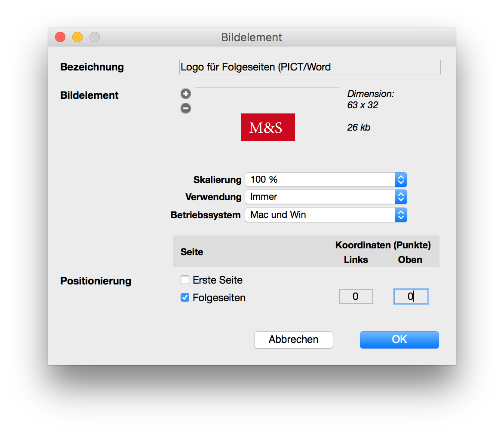Click the minus icon to remove image
Screen dimensions: 504x434
(185, 108)
